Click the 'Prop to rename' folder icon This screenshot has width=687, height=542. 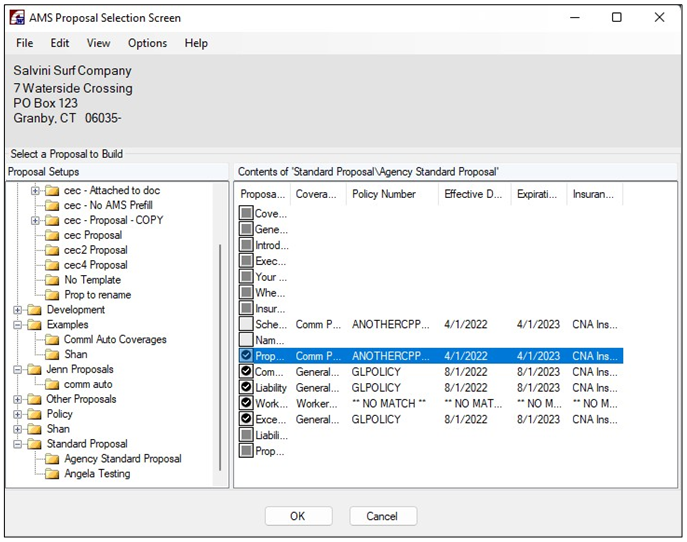[52, 295]
